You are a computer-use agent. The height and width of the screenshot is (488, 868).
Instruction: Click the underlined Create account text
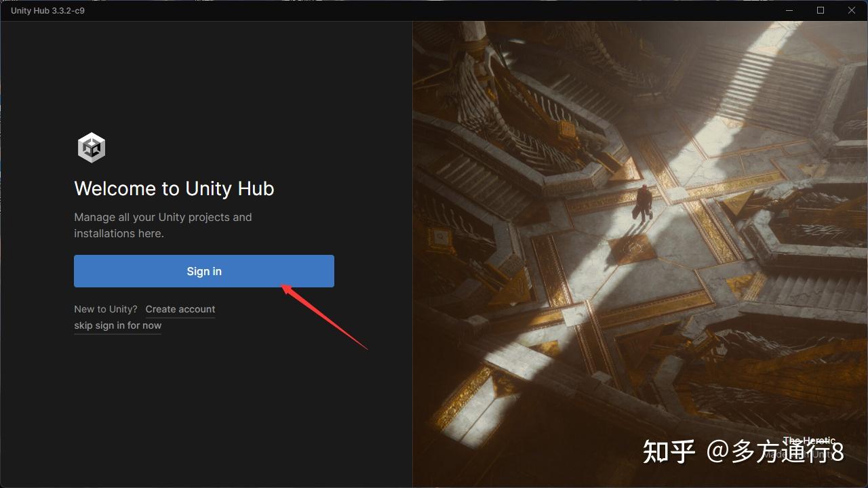coord(180,309)
